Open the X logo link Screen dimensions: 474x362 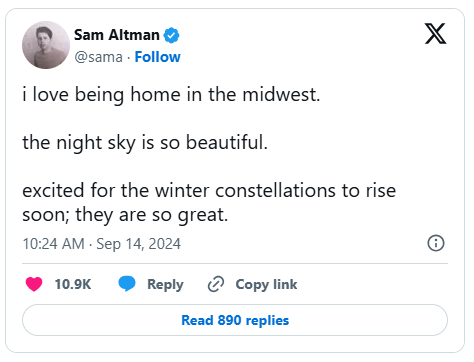(435, 34)
